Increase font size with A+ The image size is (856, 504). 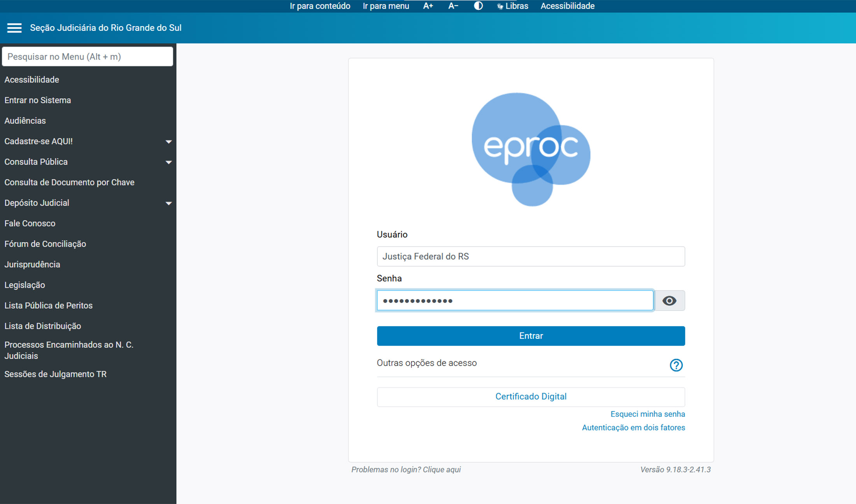(x=428, y=6)
